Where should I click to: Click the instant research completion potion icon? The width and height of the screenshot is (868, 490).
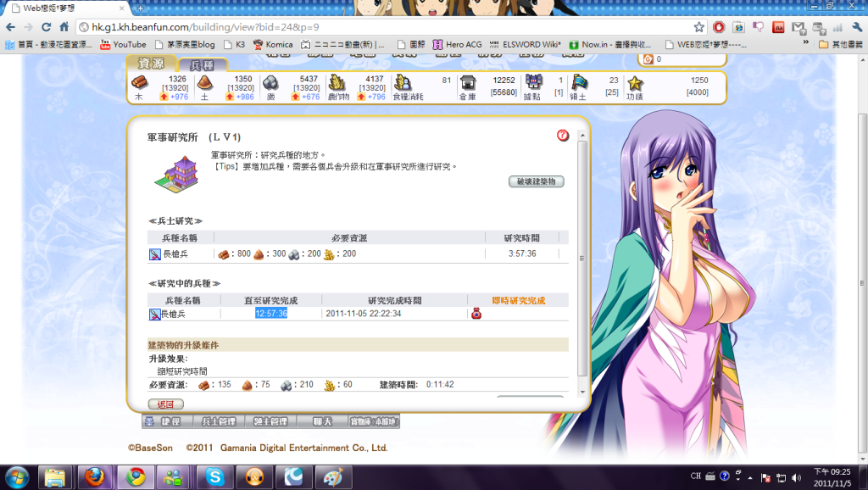[476, 314]
